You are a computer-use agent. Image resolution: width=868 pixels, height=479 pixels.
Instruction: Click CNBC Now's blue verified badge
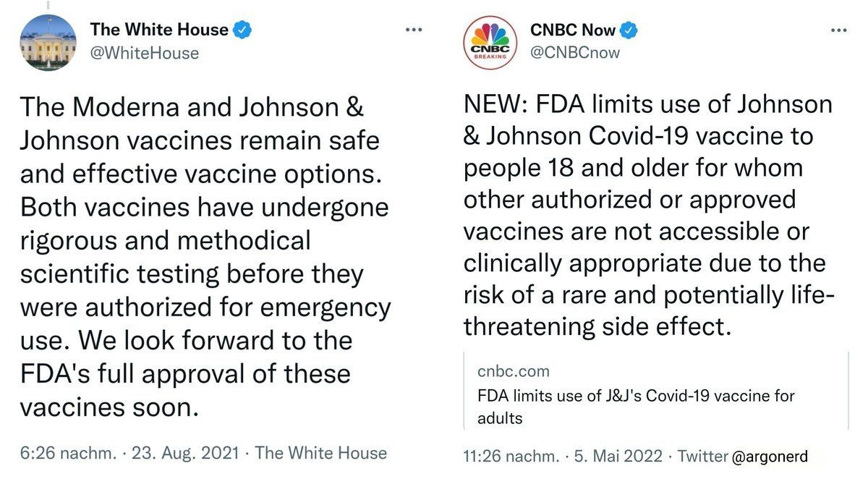click(631, 30)
